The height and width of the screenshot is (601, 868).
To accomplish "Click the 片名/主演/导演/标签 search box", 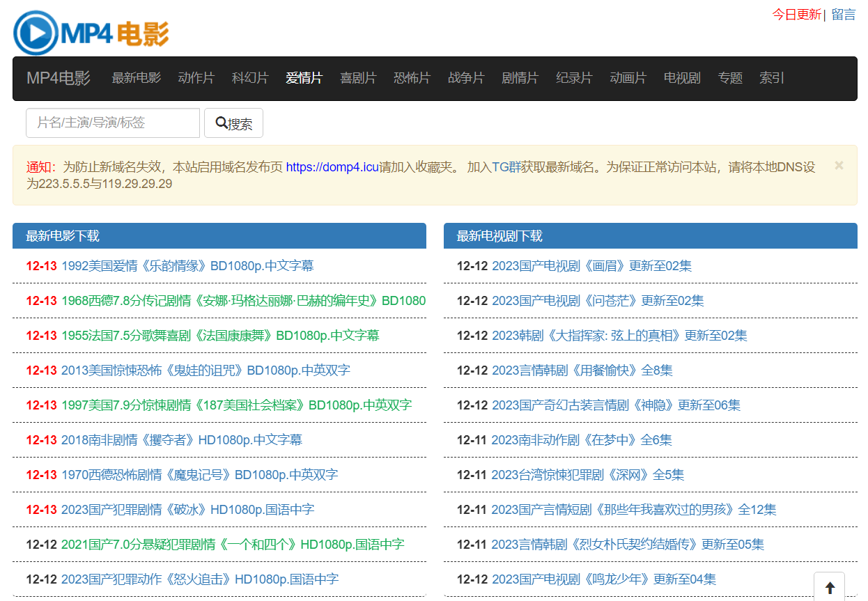I will (112, 123).
